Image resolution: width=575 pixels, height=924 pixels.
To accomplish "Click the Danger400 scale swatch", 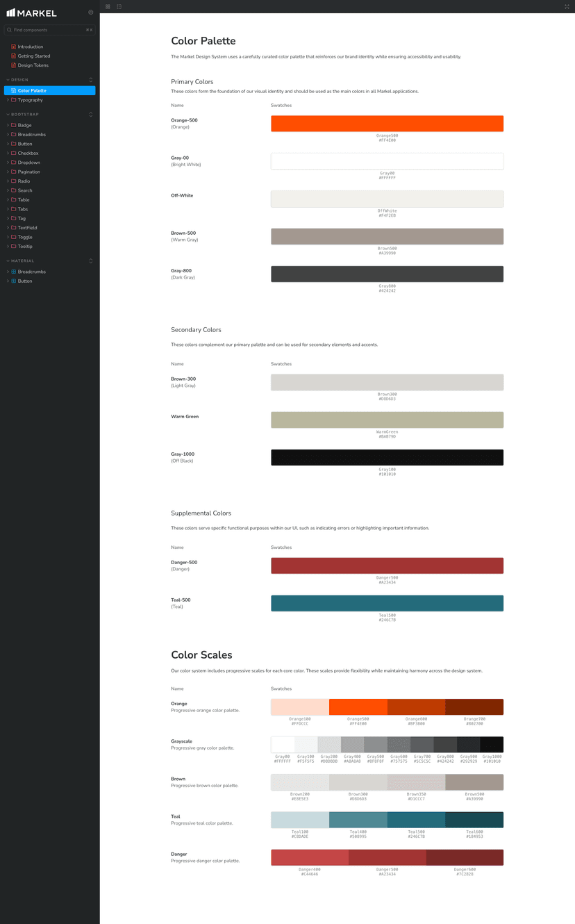I will [310, 857].
